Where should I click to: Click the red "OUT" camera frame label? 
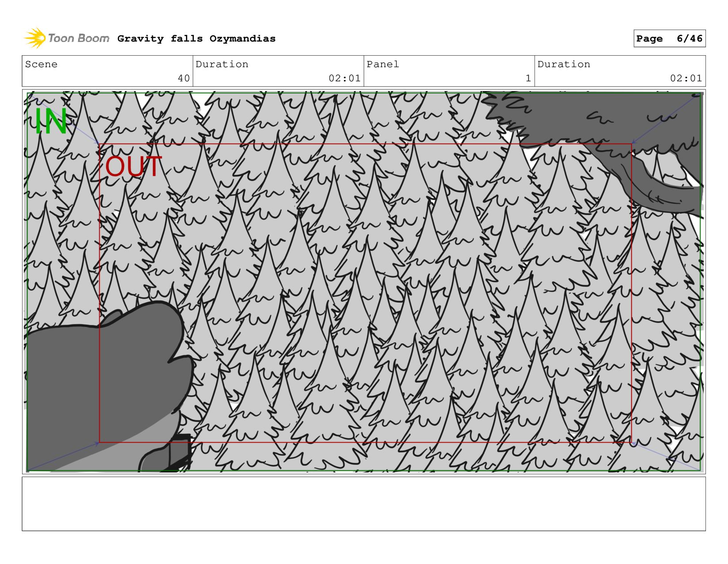pos(133,167)
